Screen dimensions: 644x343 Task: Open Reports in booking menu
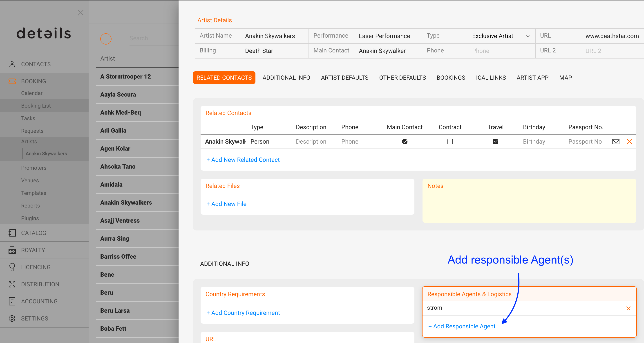click(30, 205)
